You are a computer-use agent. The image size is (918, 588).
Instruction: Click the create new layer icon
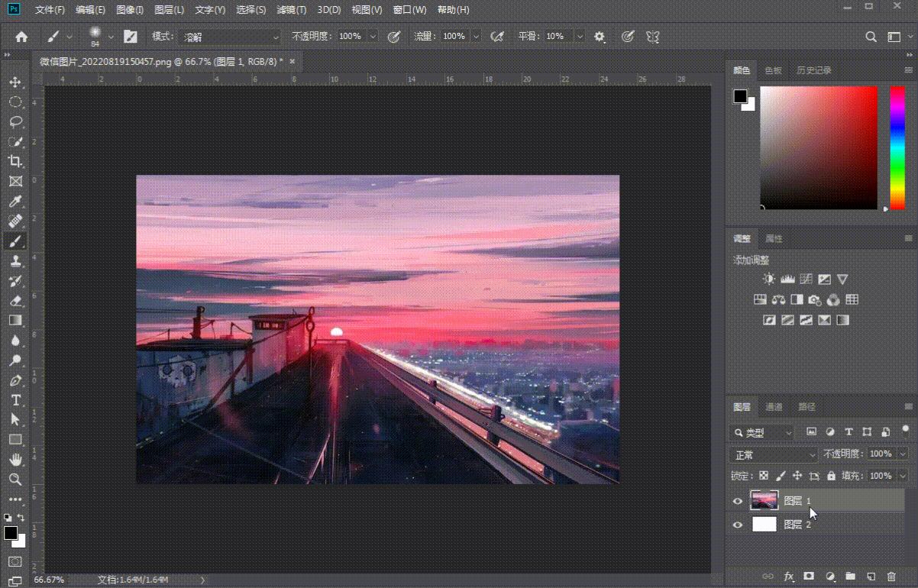pos(870,576)
